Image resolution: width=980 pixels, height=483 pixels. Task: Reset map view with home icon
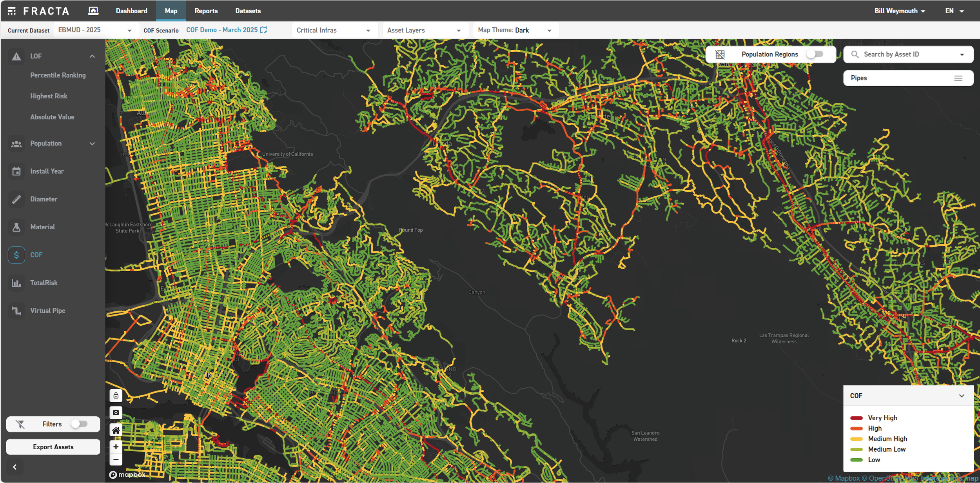click(x=116, y=430)
